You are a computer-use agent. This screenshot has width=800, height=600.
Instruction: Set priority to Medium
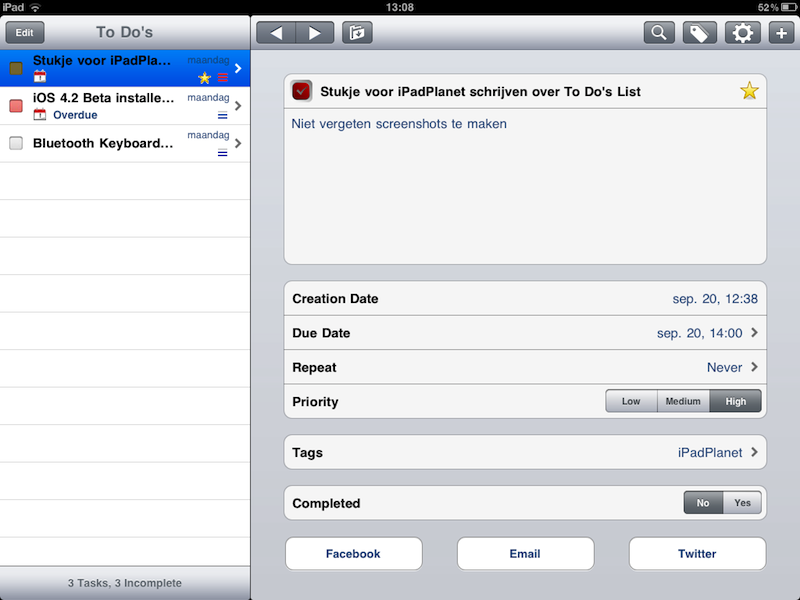pos(683,402)
